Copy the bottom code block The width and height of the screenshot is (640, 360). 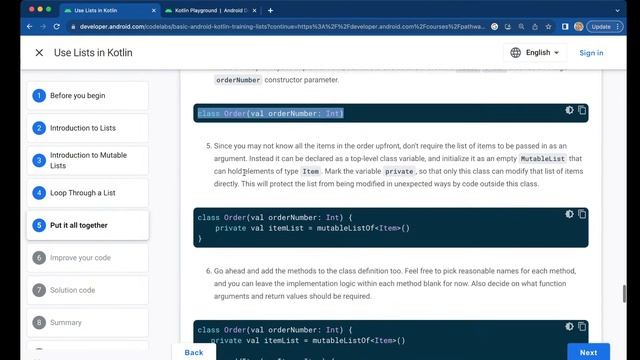(582, 327)
